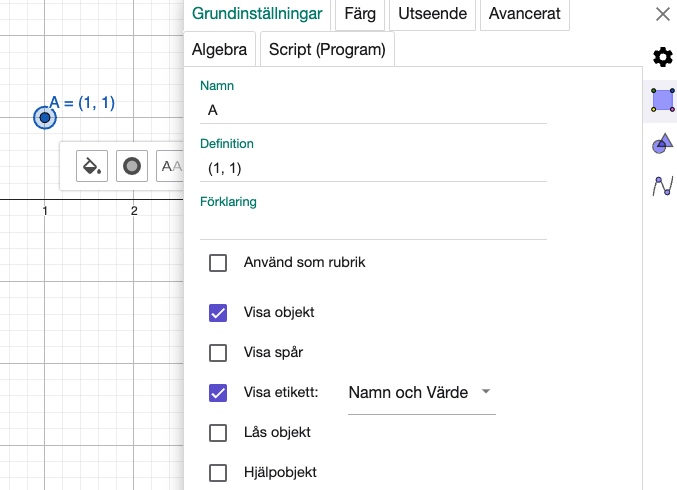677x490 pixels.
Task: Click the Namn input field containing A
Action: pos(373,111)
